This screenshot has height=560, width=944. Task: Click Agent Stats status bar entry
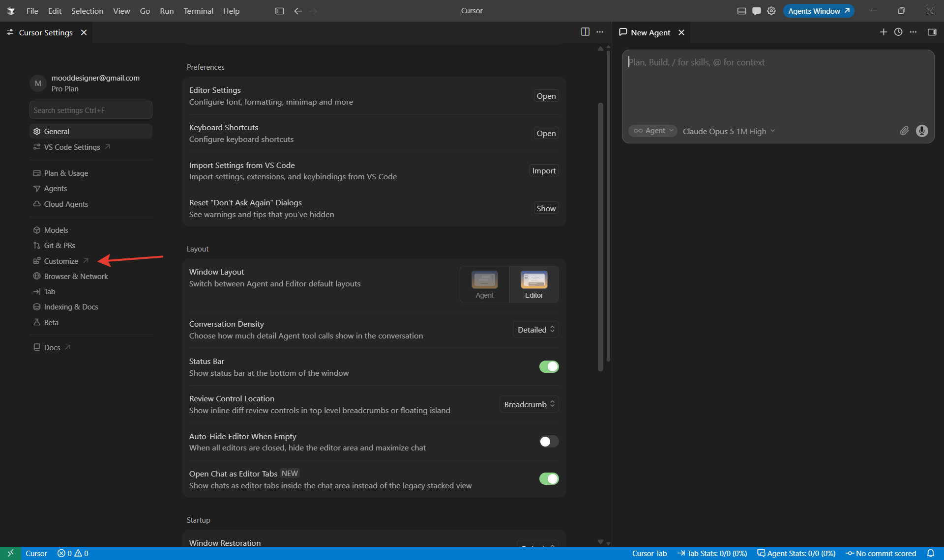tap(796, 553)
